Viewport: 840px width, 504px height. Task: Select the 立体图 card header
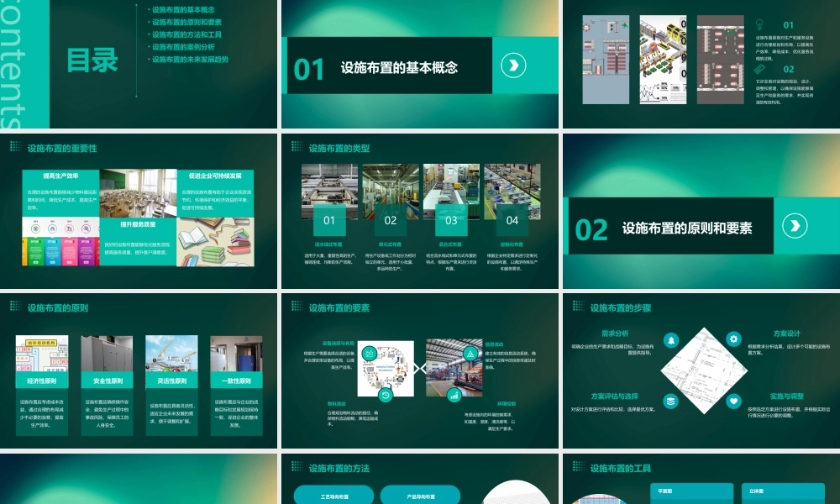pos(783,491)
